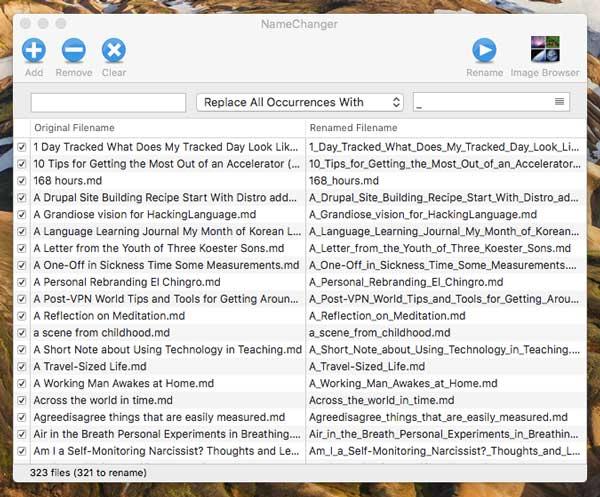Screen dimensions: 600x497
Task: Uncheck A Grandiose vision for HackingLanguage.md
Action: click(x=22, y=215)
